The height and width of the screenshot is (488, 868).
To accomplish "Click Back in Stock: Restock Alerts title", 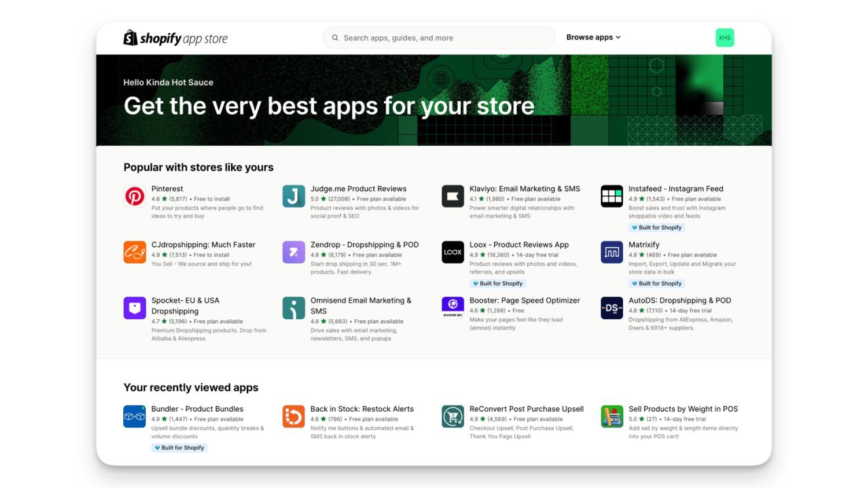I will tap(362, 409).
